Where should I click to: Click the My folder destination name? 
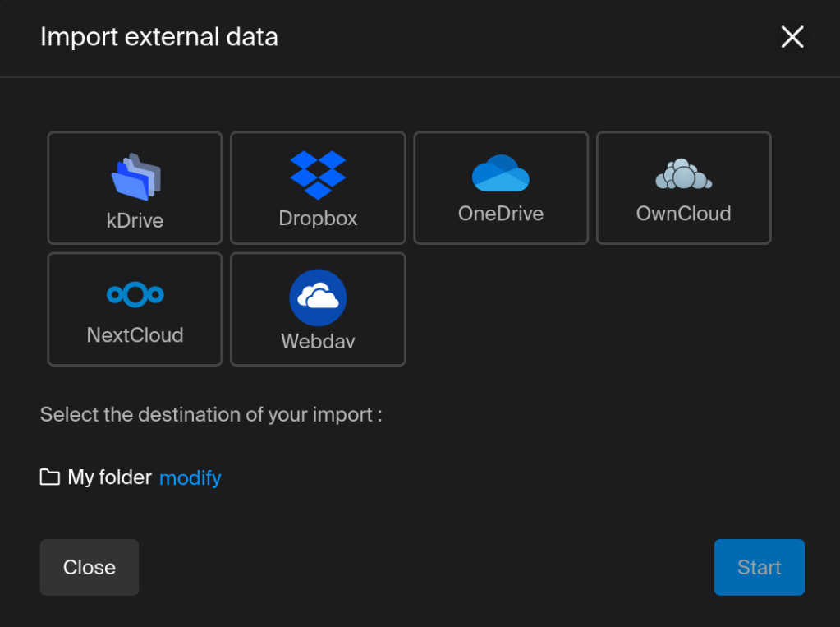tap(110, 477)
